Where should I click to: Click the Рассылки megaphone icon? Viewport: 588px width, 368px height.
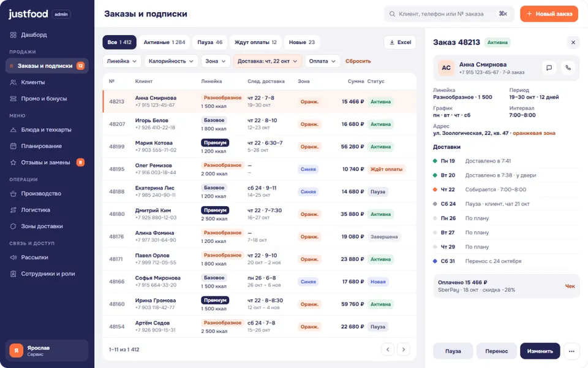(x=13, y=258)
